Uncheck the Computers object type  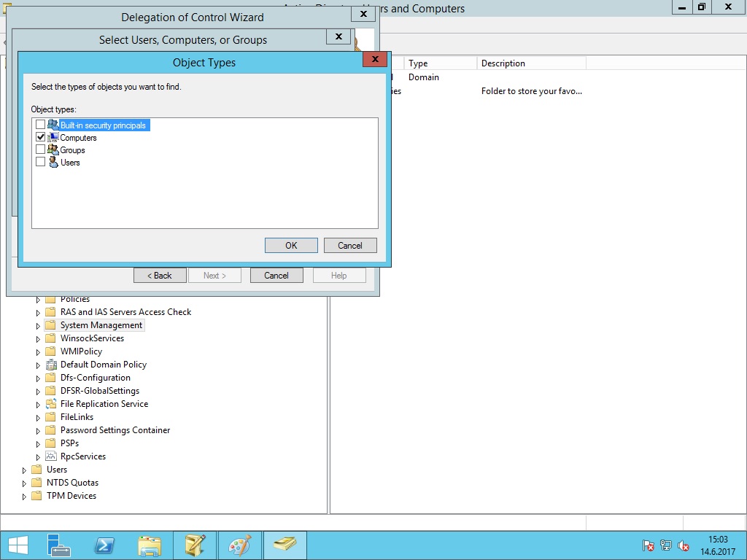(41, 137)
